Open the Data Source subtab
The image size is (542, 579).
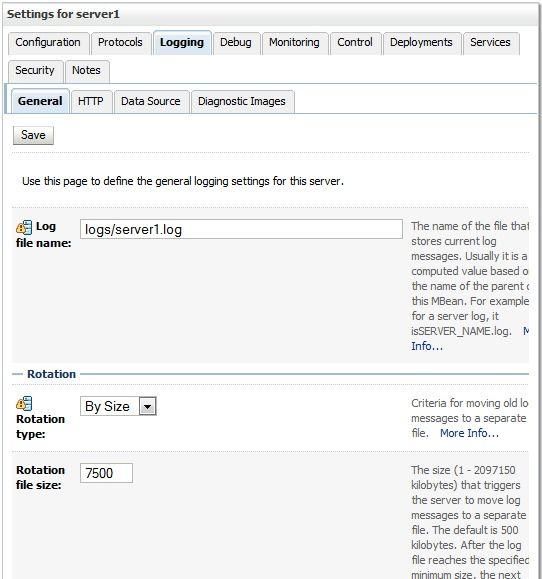[x=151, y=102]
